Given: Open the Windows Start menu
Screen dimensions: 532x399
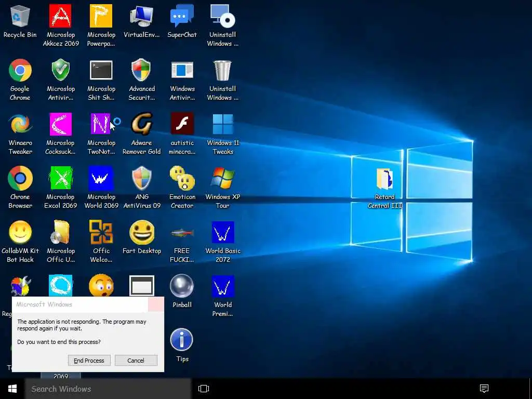Looking at the screenshot, I should 12,389.
